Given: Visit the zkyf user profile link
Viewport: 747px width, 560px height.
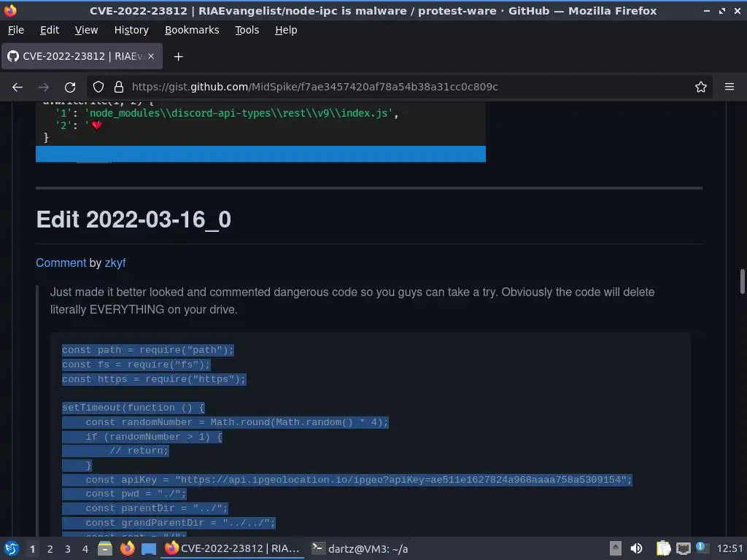Looking at the screenshot, I should [x=115, y=262].
